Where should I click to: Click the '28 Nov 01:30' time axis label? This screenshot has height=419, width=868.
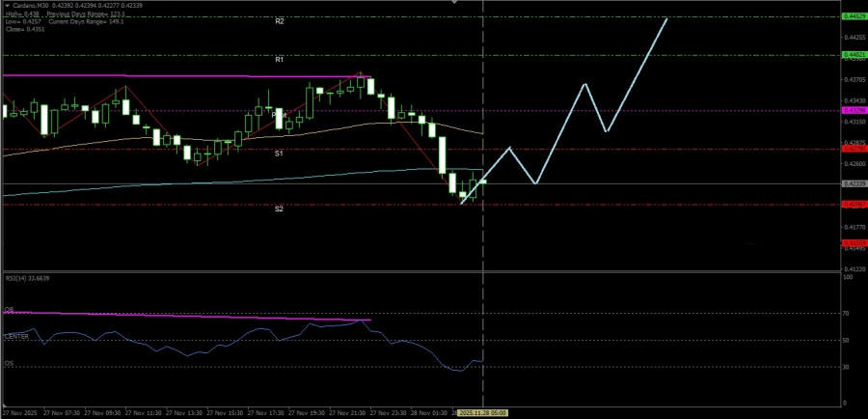[x=429, y=413]
